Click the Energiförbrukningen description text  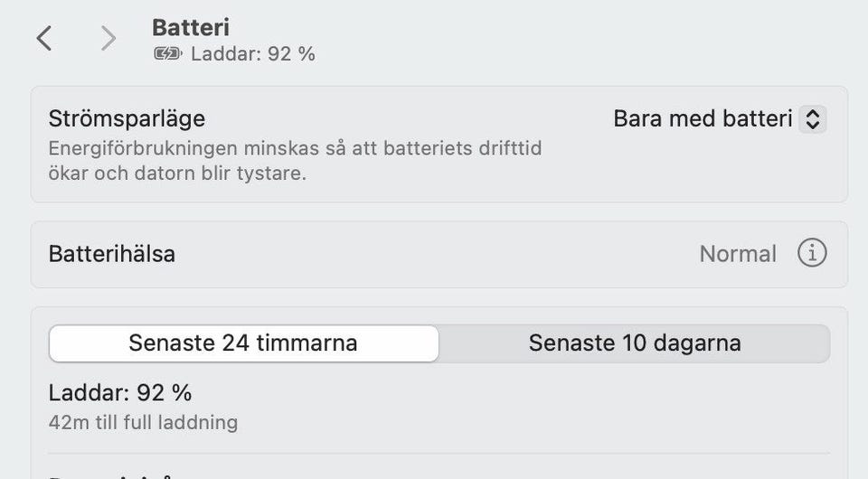coord(295,148)
